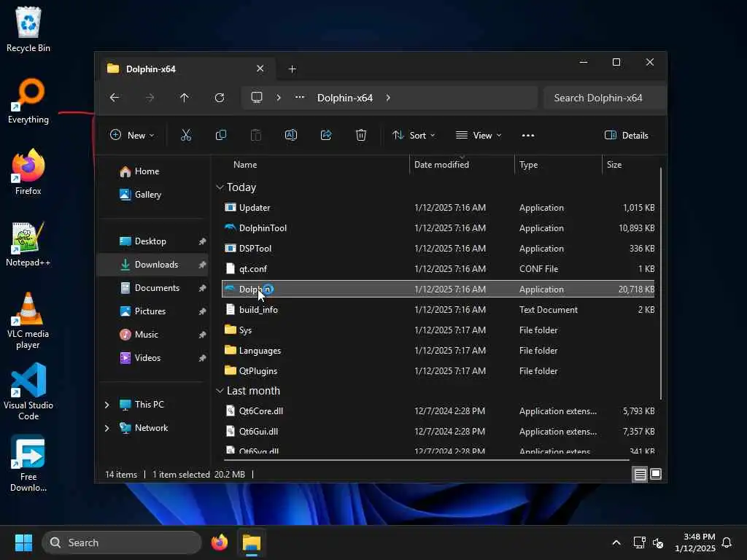Click File Explorer icon in taskbar
The image size is (747, 560).
252,542
